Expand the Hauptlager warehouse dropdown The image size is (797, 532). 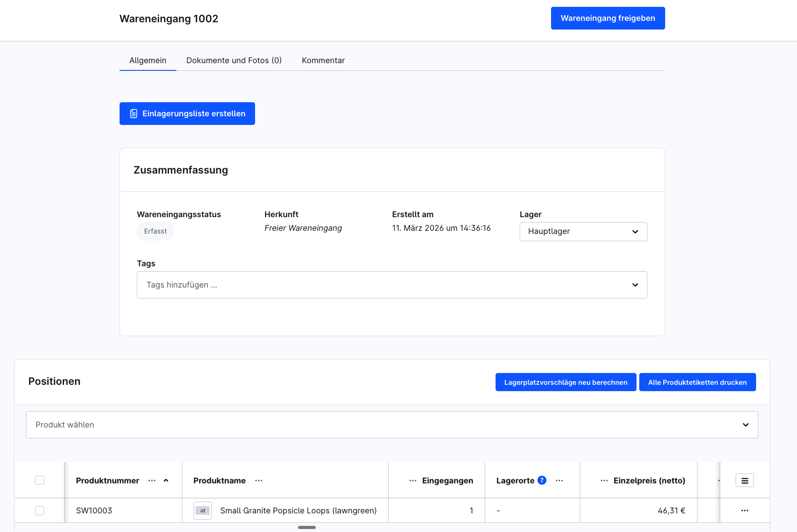[x=583, y=232]
